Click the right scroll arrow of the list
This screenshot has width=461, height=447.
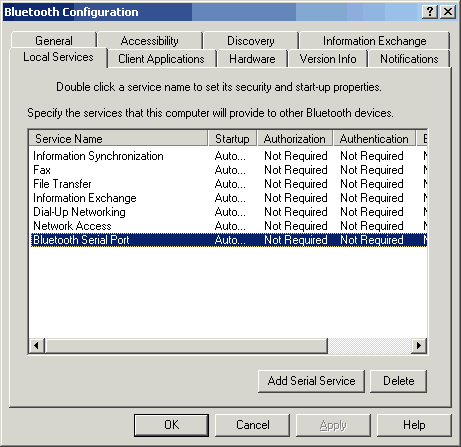[419, 345]
